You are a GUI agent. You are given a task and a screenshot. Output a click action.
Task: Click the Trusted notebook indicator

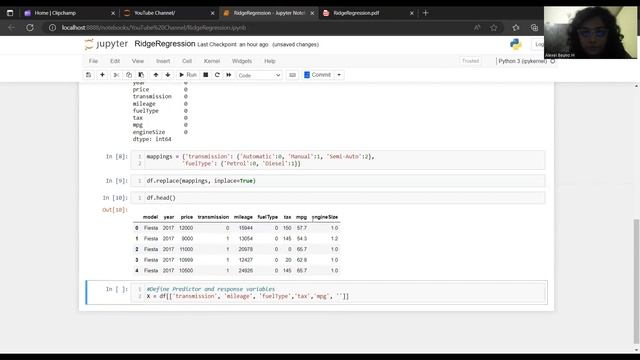(x=470, y=61)
